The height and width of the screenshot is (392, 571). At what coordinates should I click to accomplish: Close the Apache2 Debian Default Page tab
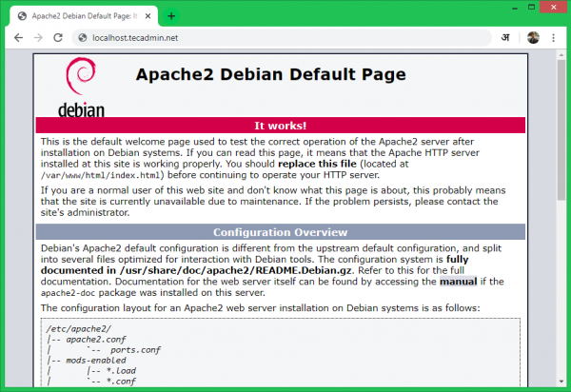click(x=148, y=16)
